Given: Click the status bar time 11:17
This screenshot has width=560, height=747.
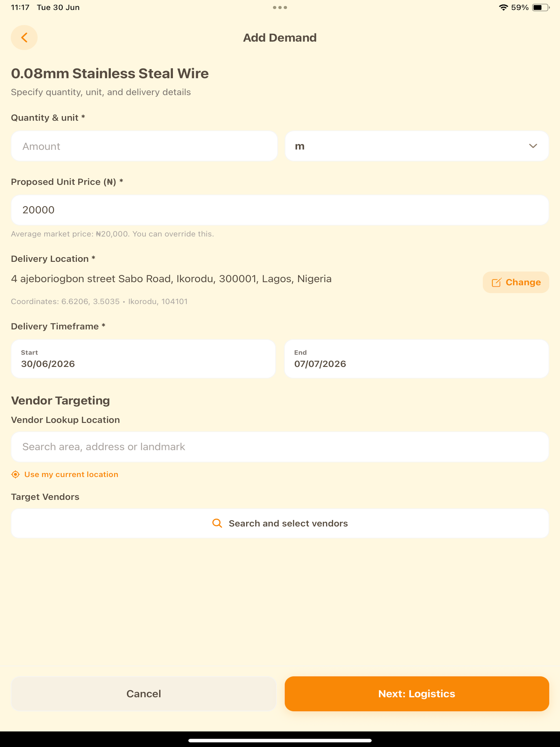Looking at the screenshot, I should (20, 7).
